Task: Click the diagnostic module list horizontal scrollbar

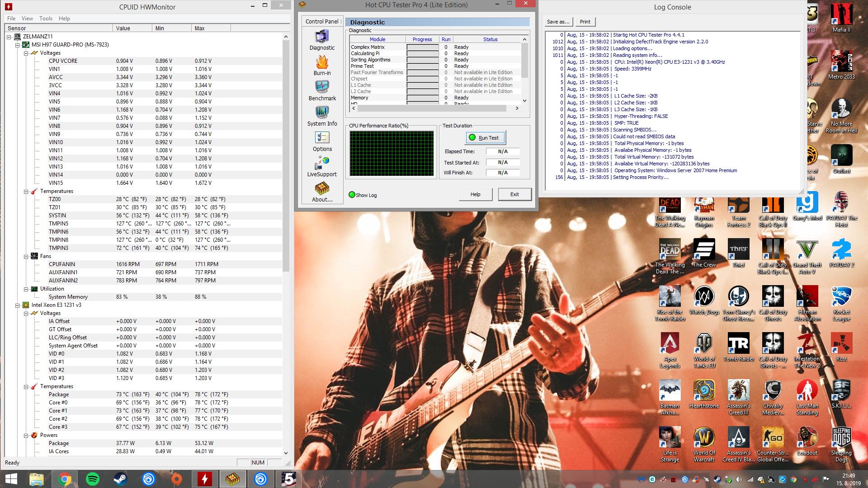Action: pyautogui.click(x=432, y=108)
